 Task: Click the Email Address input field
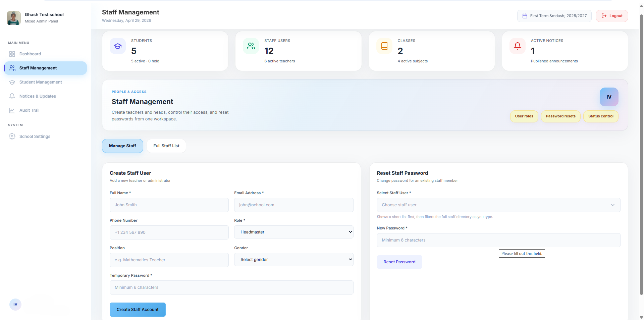(x=293, y=205)
